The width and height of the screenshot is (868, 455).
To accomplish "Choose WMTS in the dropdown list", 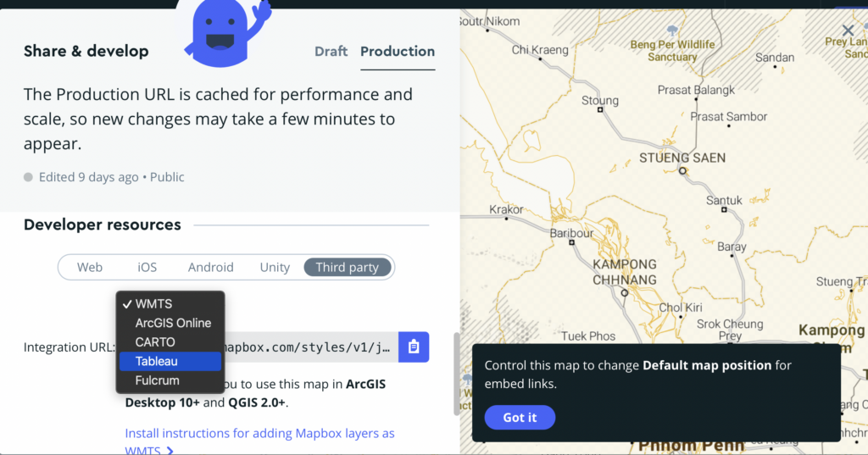I will (x=170, y=304).
